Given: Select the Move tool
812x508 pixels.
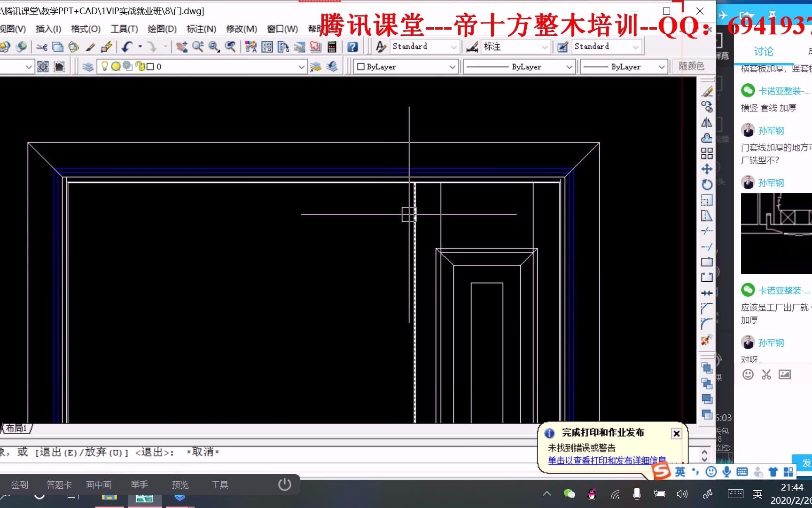Looking at the screenshot, I should [707, 169].
